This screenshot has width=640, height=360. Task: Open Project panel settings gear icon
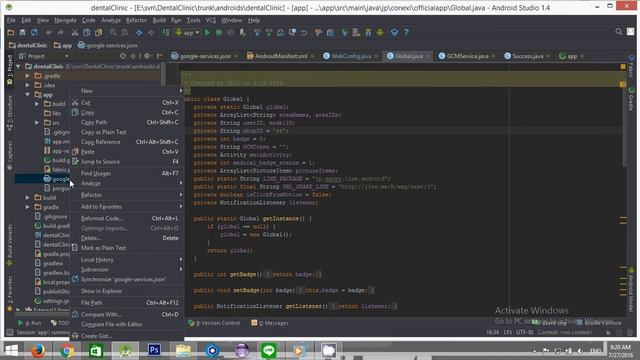147,56
